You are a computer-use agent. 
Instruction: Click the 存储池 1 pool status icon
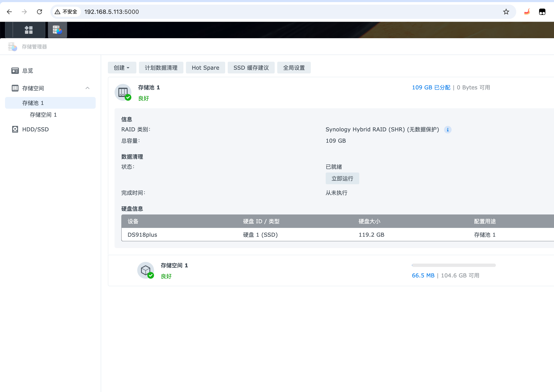click(123, 92)
